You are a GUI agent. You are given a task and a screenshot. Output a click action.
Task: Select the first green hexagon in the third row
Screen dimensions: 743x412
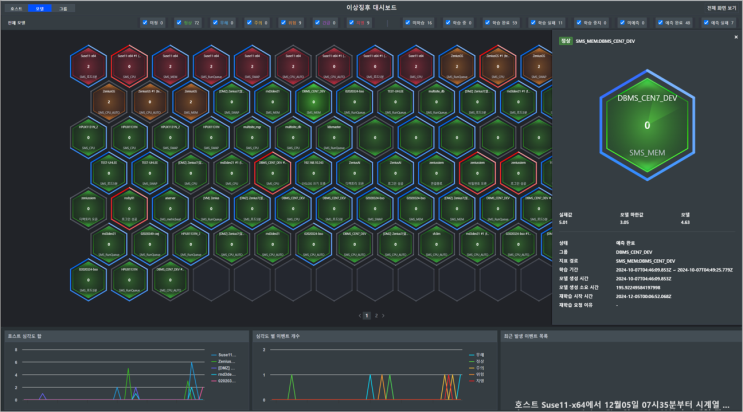(88, 136)
